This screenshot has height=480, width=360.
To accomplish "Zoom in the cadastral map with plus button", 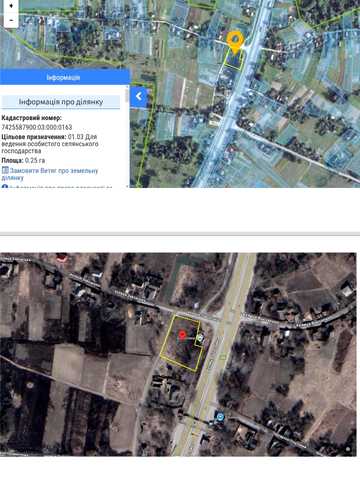I will (11, 6).
